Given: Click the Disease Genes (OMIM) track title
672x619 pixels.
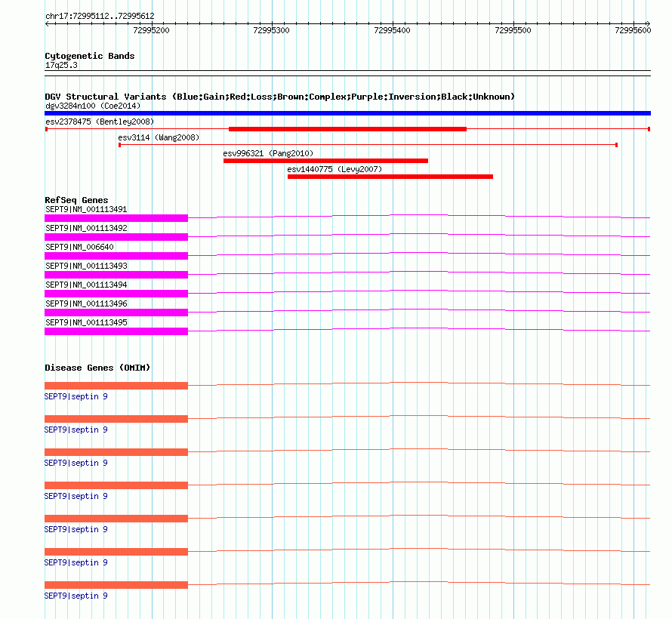Looking at the screenshot, I should (x=97, y=368).
